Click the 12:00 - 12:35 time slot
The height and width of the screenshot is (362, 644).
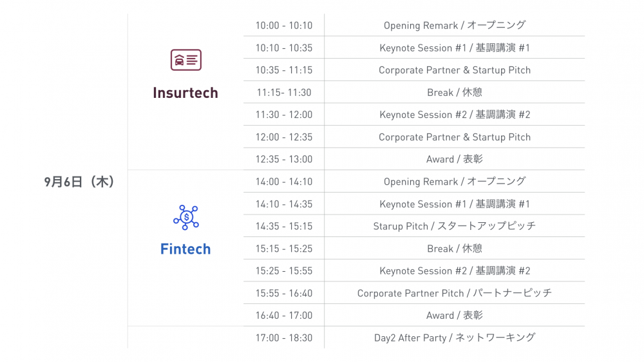tap(284, 137)
